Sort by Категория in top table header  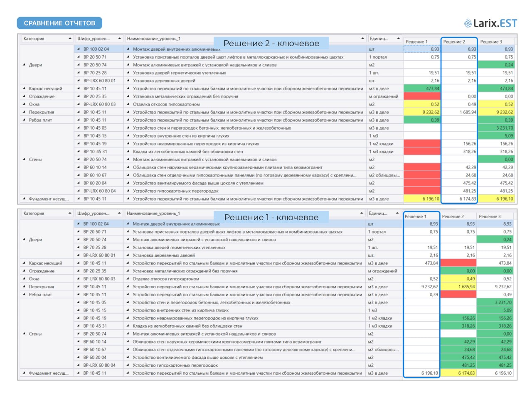(x=47, y=39)
